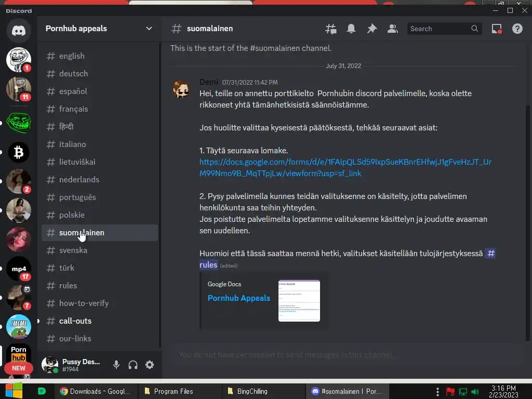
Task: Open the Bitcoin server icon
Action: pyautogui.click(x=19, y=152)
